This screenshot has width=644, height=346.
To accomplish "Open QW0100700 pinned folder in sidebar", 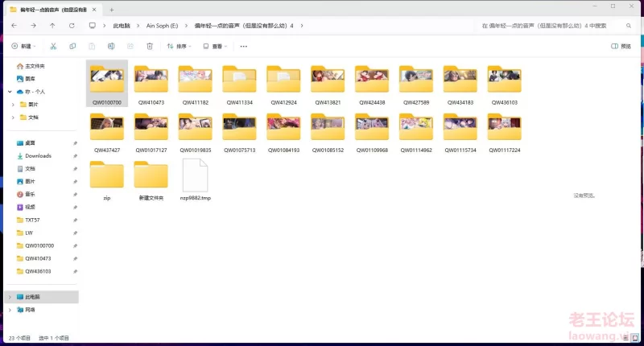I will pos(35,245).
